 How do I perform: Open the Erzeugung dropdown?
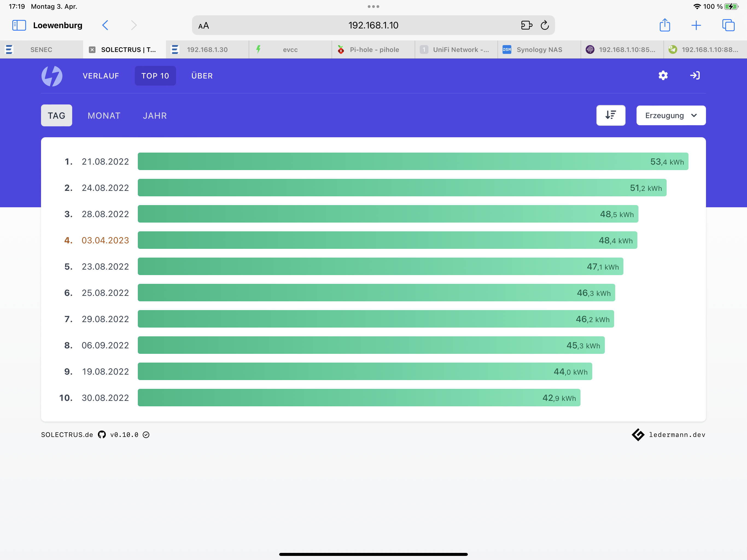(671, 115)
